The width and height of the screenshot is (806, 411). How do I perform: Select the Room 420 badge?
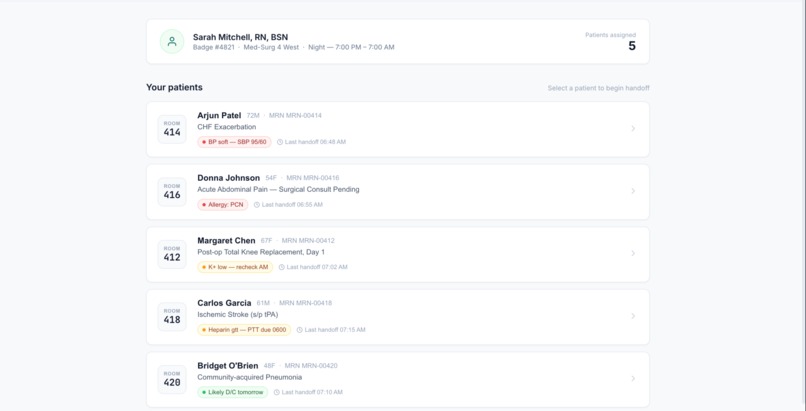(172, 379)
